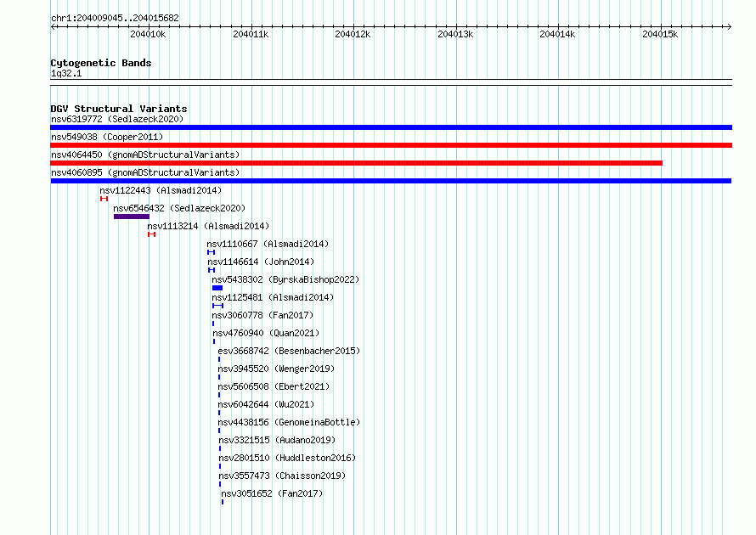
Task: Click the ruler's left arrowhead
Action: [53, 27]
